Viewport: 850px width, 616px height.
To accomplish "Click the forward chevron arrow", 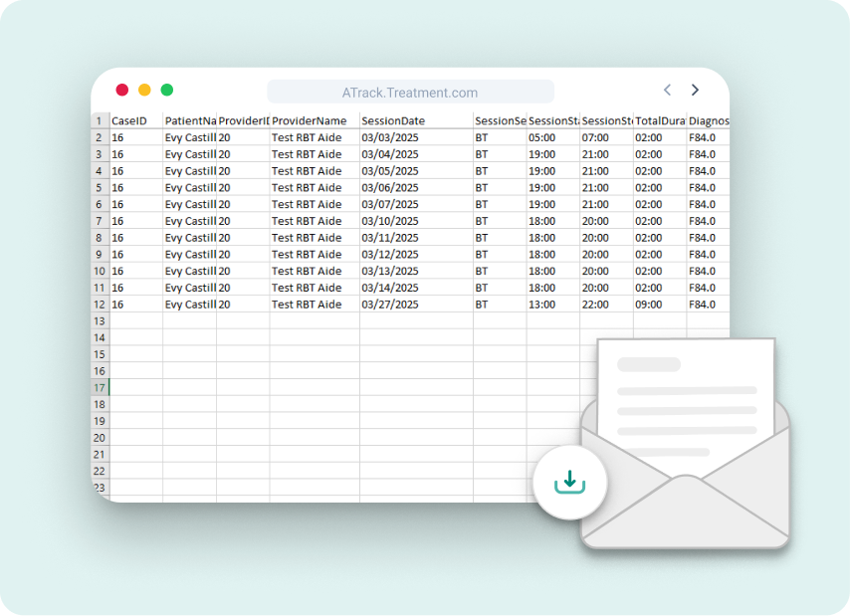I will [x=695, y=91].
